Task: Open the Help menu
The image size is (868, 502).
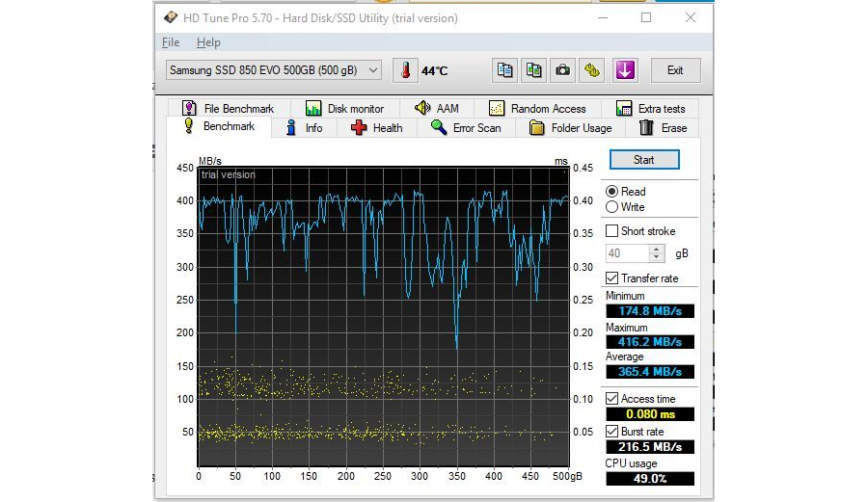Action: tap(208, 42)
